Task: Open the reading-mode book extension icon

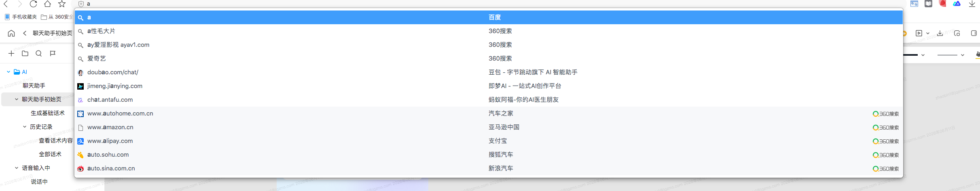Action: (x=929, y=4)
